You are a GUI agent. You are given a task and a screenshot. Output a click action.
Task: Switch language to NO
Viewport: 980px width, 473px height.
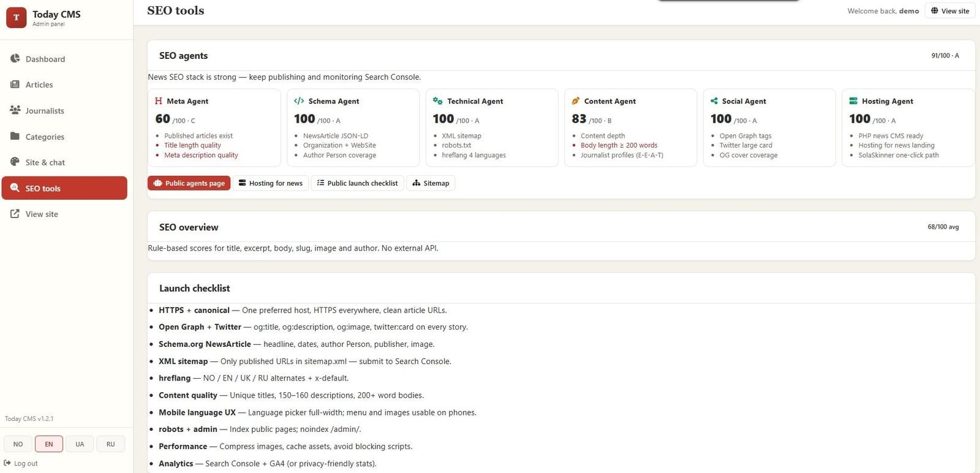tap(18, 444)
